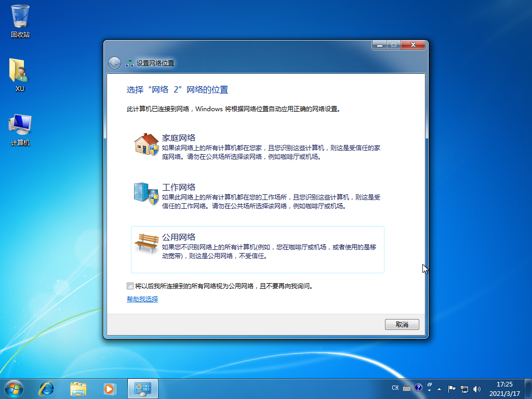
Task: Click the taskbar clock showing 2021/3/17
Action: 503,392
